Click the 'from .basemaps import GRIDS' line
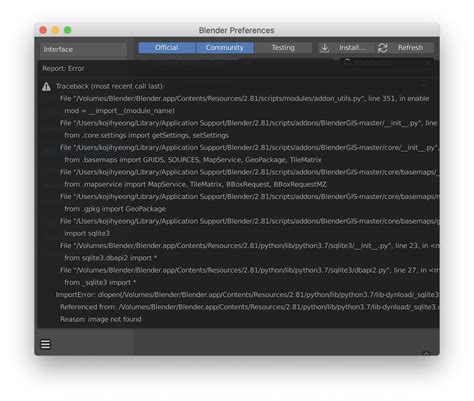The width and height of the screenshot is (474, 401). [193, 160]
